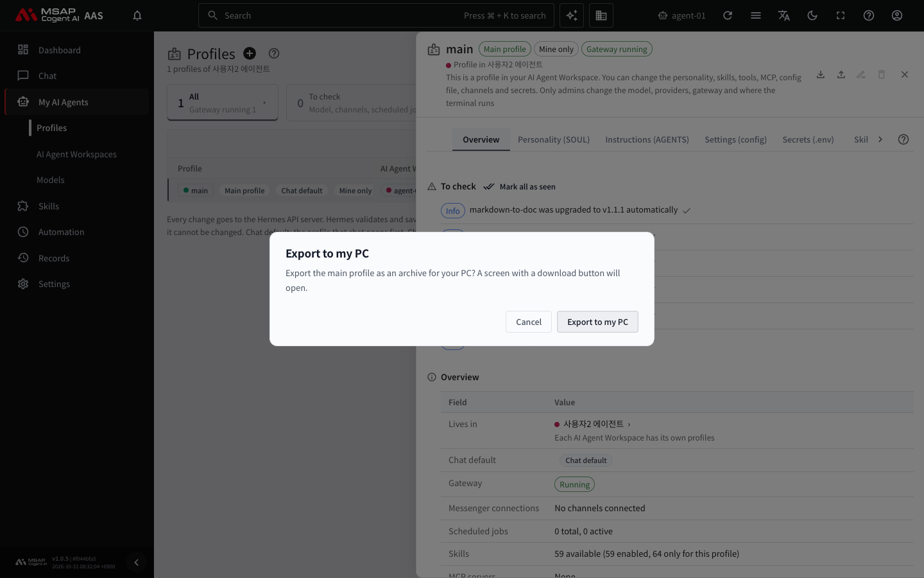Open Chat from sidebar
The width and height of the screenshot is (924, 578).
77,76
